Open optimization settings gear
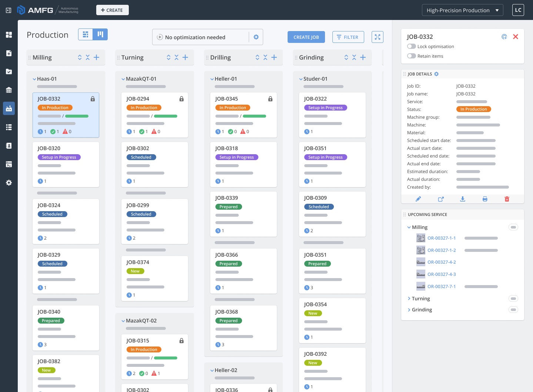The height and width of the screenshot is (392, 533). tap(256, 37)
